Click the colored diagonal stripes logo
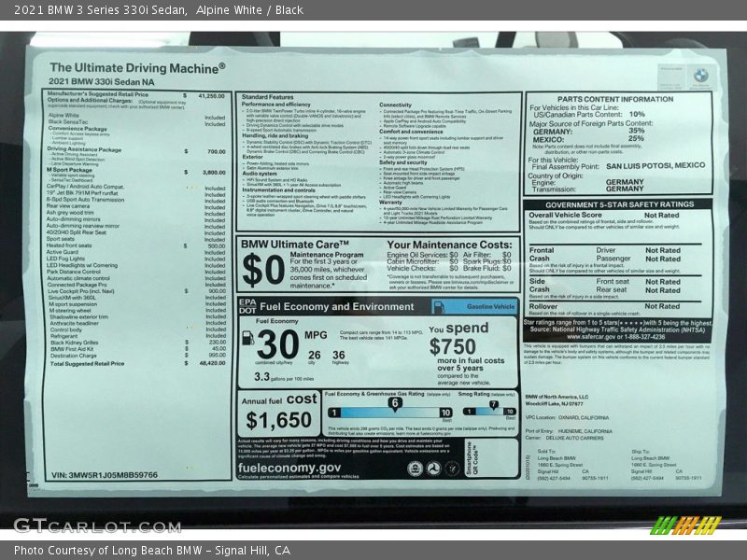 pos(684,525)
